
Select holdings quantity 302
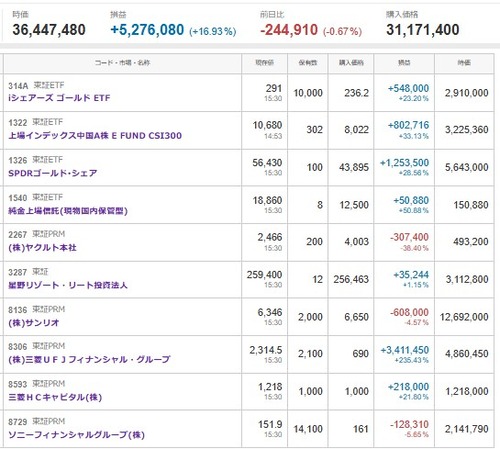(x=315, y=130)
